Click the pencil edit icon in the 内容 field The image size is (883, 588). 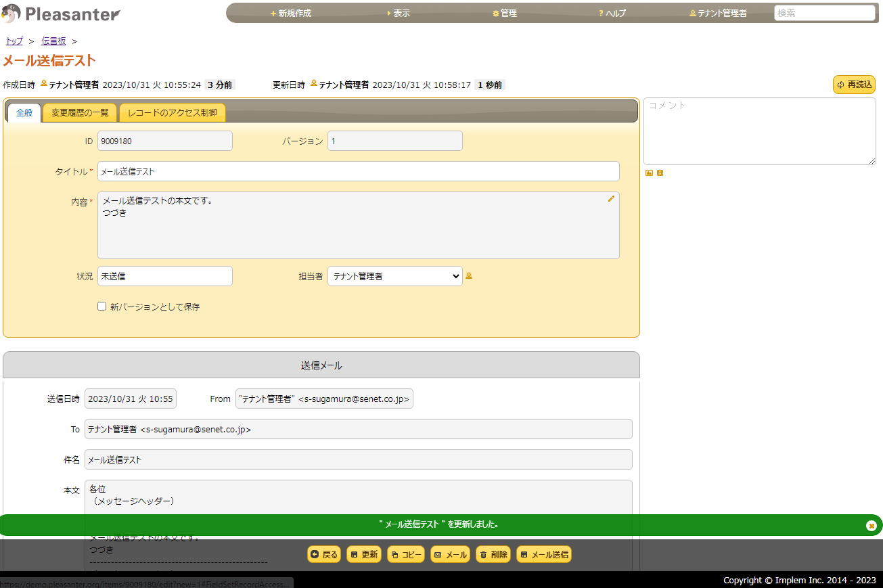611,198
